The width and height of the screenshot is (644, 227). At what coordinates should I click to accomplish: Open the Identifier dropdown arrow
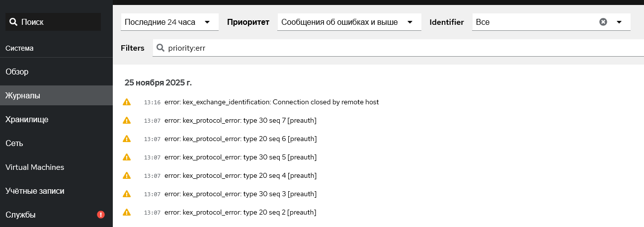coord(619,22)
